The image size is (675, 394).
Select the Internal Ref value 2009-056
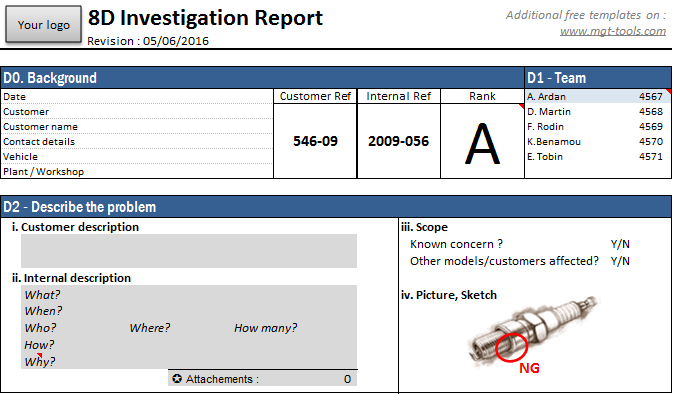[399, 141]
